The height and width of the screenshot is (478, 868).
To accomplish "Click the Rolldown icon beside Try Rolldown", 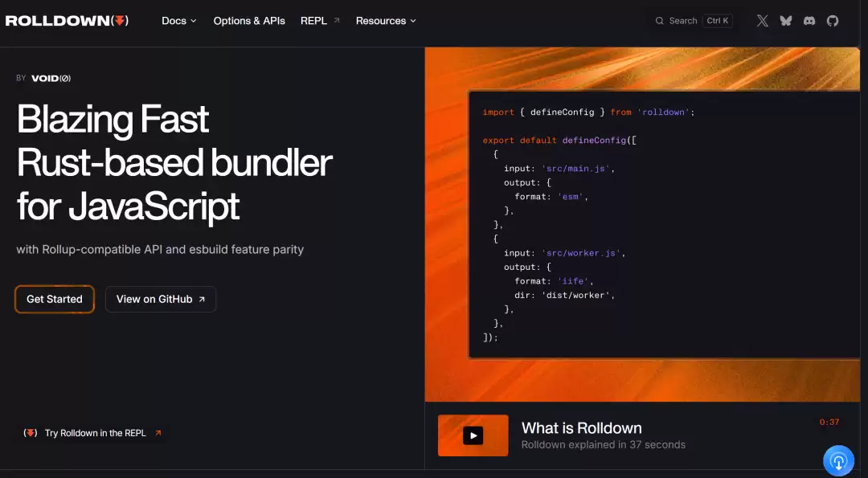I will 31,433.
